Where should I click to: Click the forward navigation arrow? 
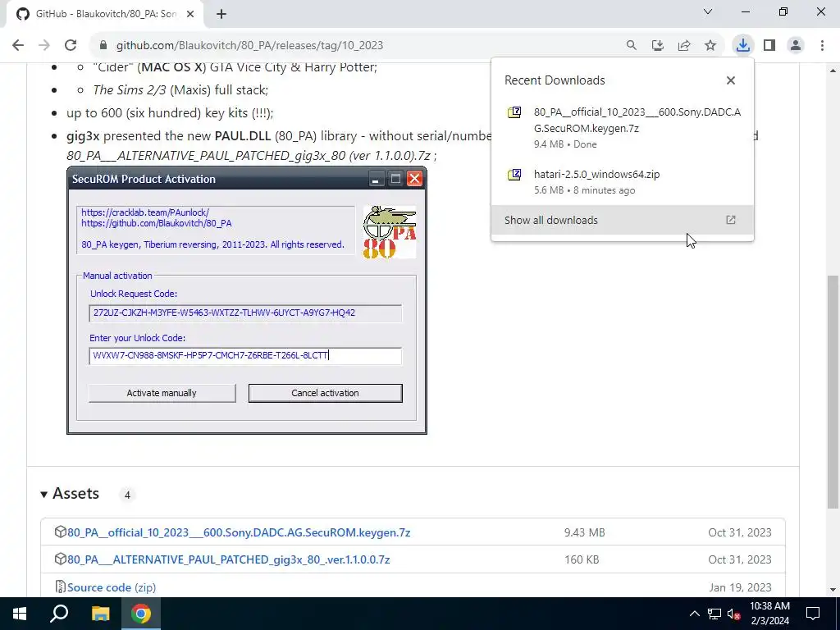coord(44,46)
